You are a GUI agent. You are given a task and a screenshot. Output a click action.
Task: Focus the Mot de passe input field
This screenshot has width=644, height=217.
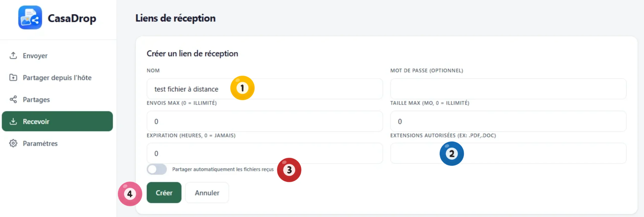click(x=508, y=89)
